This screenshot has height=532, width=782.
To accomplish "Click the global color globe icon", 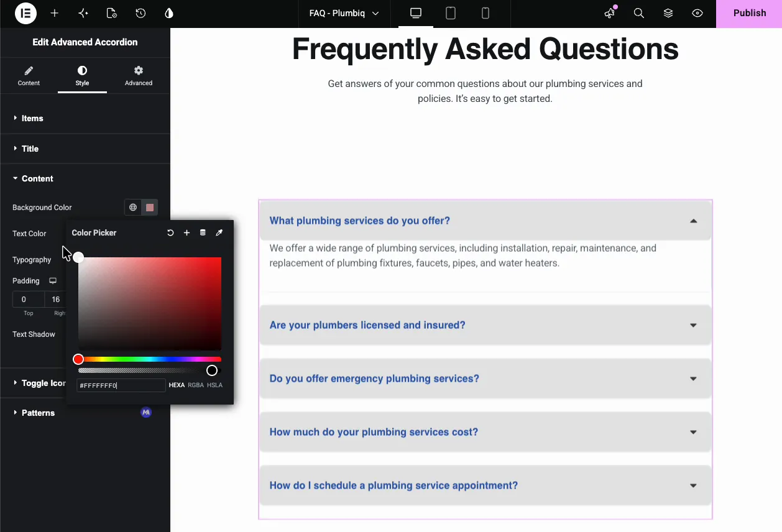I will [x=133, y=208].
